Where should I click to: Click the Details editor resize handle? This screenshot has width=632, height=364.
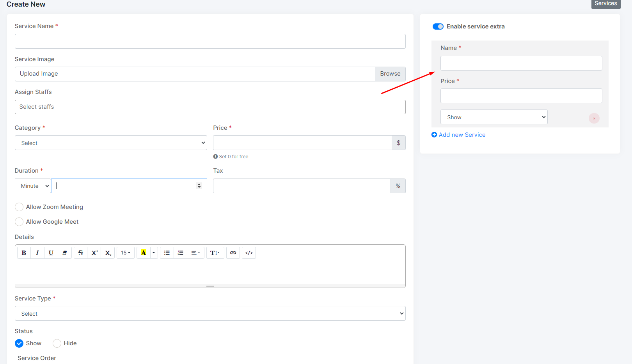(x=210, y=286)
